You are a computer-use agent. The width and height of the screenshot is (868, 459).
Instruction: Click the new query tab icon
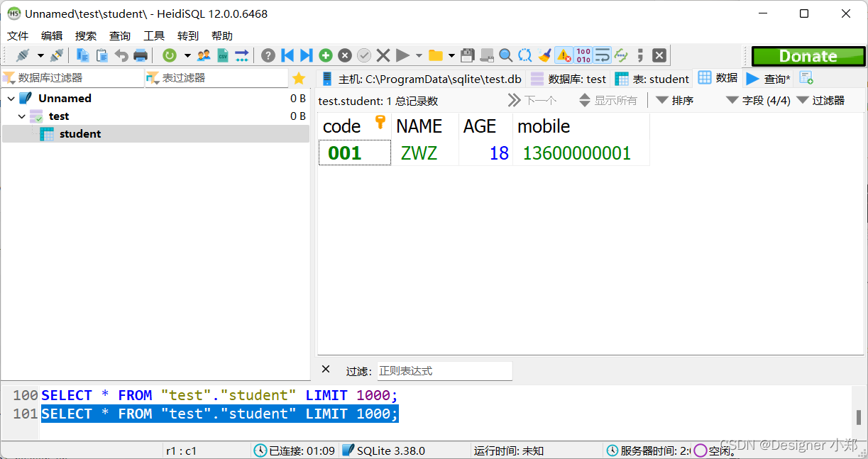[x=806, y=78]
